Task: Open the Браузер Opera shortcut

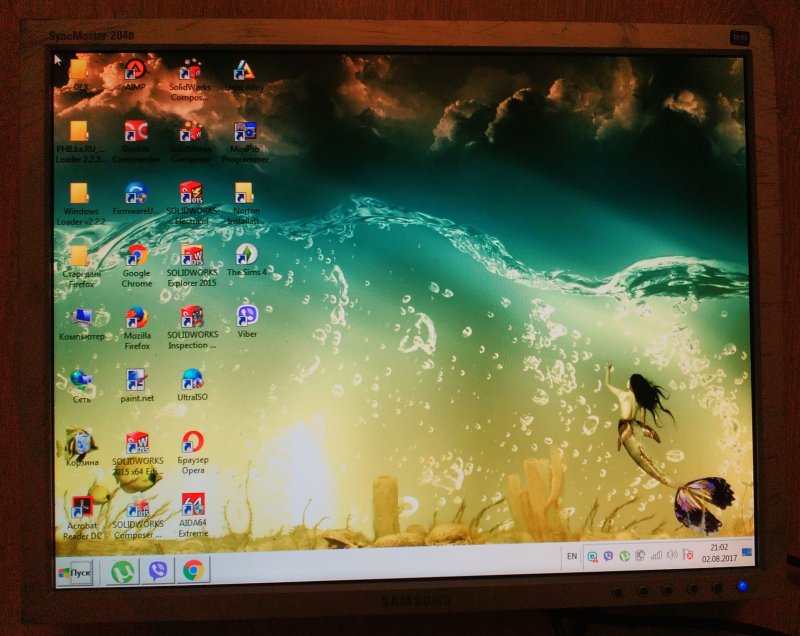Action: coord(192,443)
